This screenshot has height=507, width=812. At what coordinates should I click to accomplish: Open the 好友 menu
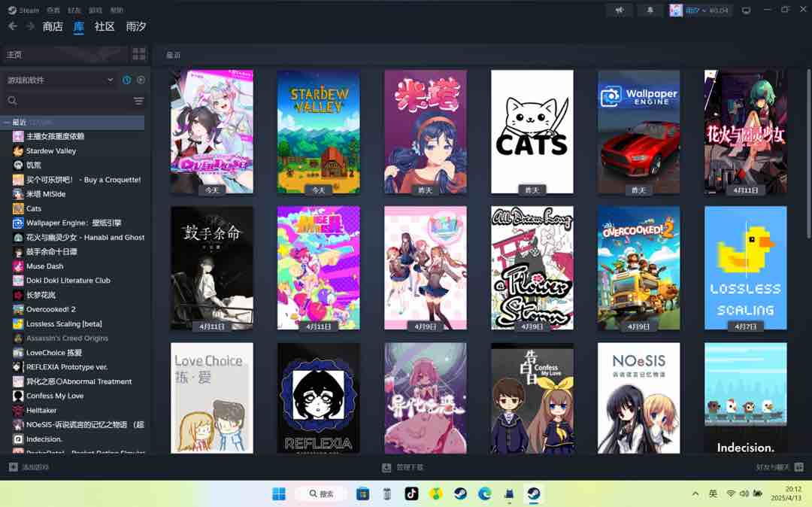(74, 10)
